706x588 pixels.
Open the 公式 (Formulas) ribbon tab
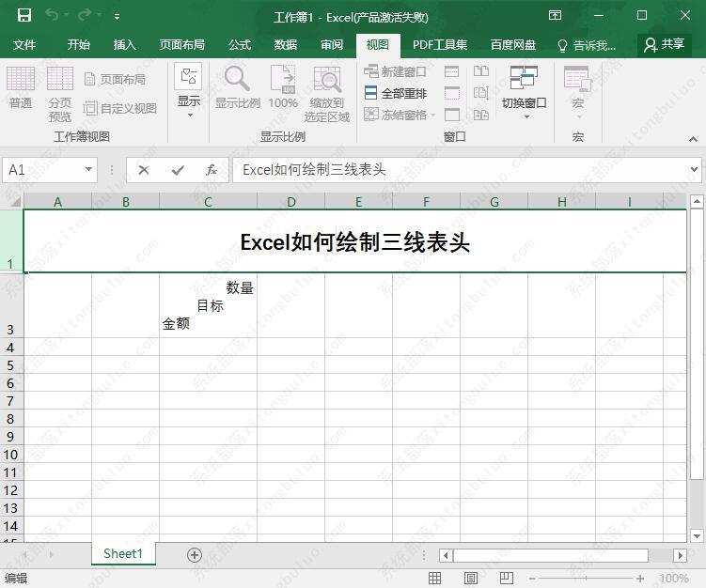tap(240, 44)
